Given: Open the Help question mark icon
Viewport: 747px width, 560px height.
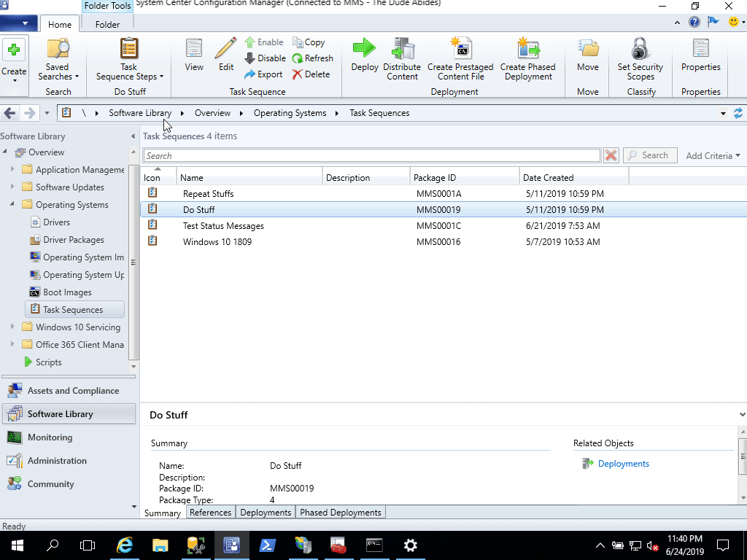Looking at the screenshot, I should coord(694,22).
